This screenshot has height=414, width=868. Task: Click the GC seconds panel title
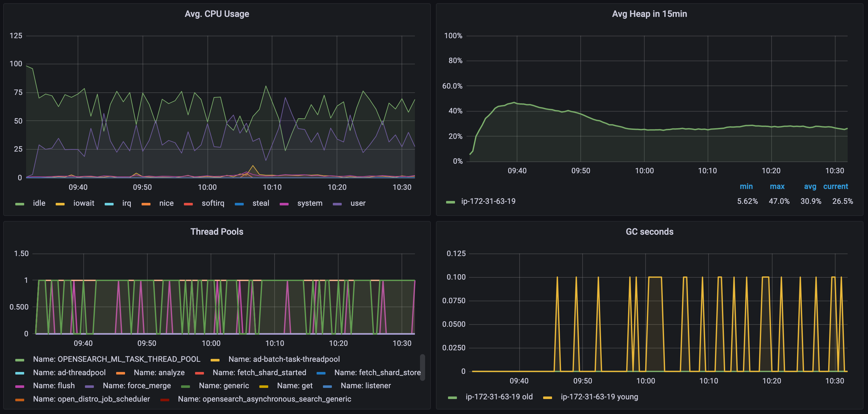click(x=649, y=232)
